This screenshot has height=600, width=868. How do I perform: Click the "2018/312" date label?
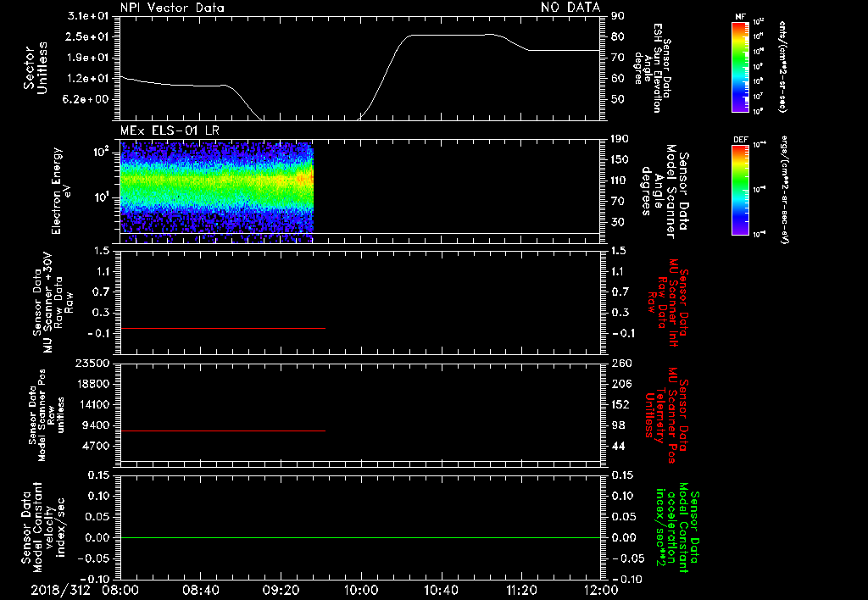pos(60,590)
